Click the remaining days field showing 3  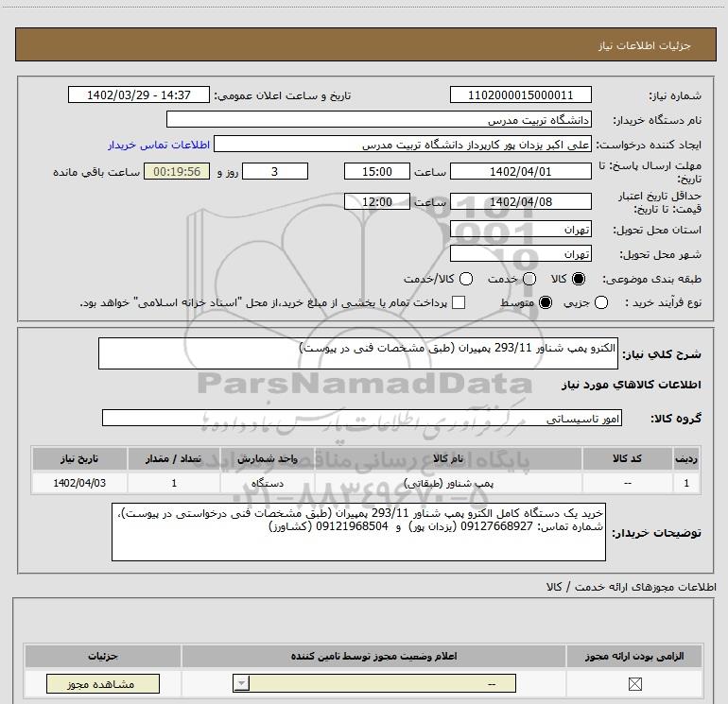[275, 171]
